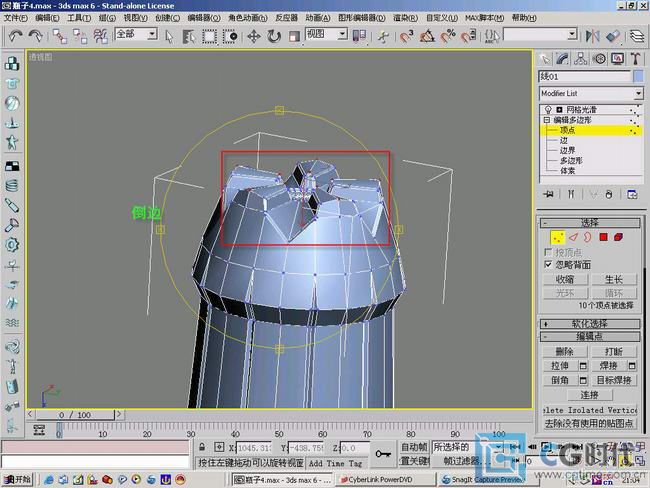The image size is (650, 488).
Task: Open the 视图 reference coordinate dropdown
Action: tap(342, 34)
